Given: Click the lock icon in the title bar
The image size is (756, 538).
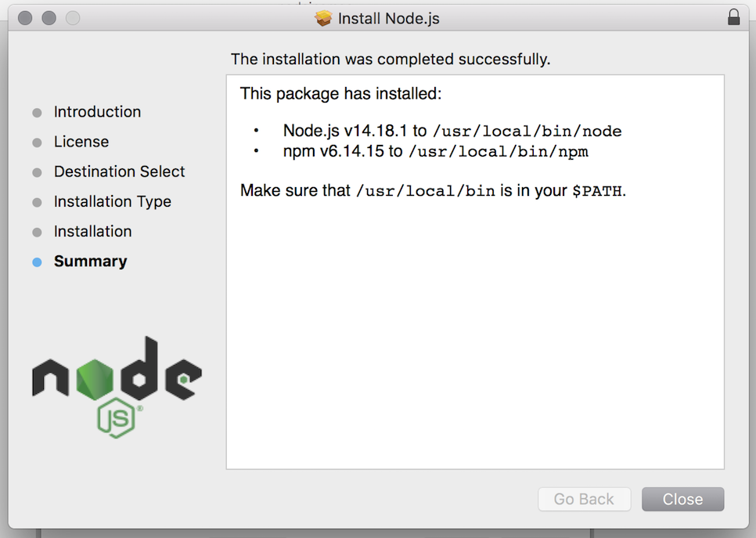Looking at the screenshot, I should tap(733, 17).
